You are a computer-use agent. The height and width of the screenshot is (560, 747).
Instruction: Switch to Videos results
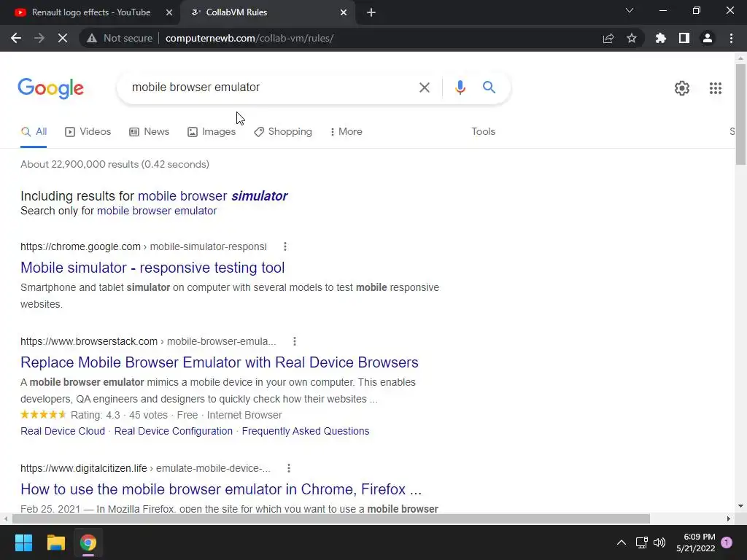click(88, 132)
